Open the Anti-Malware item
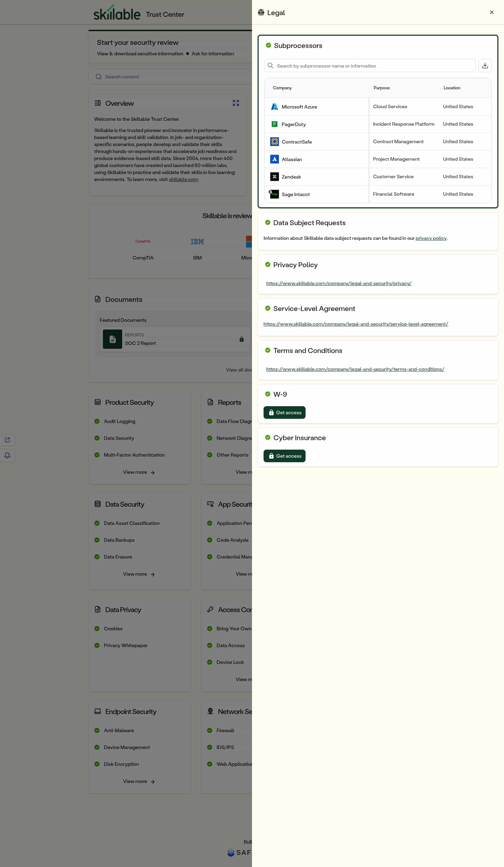The image size is (504, 867). [119, 730]
